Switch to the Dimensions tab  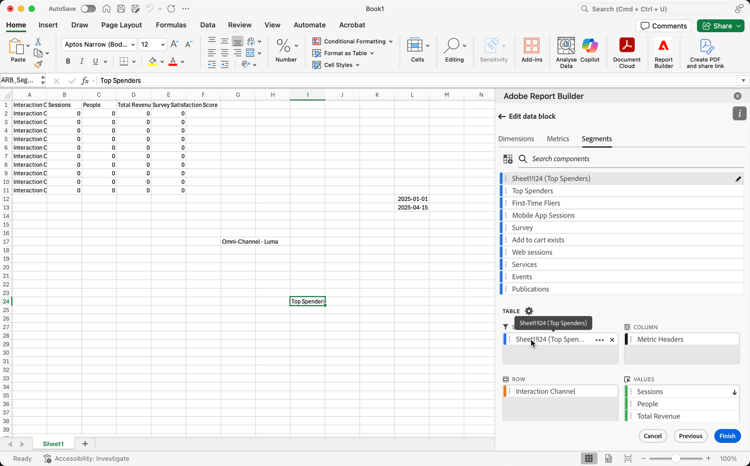516,139
